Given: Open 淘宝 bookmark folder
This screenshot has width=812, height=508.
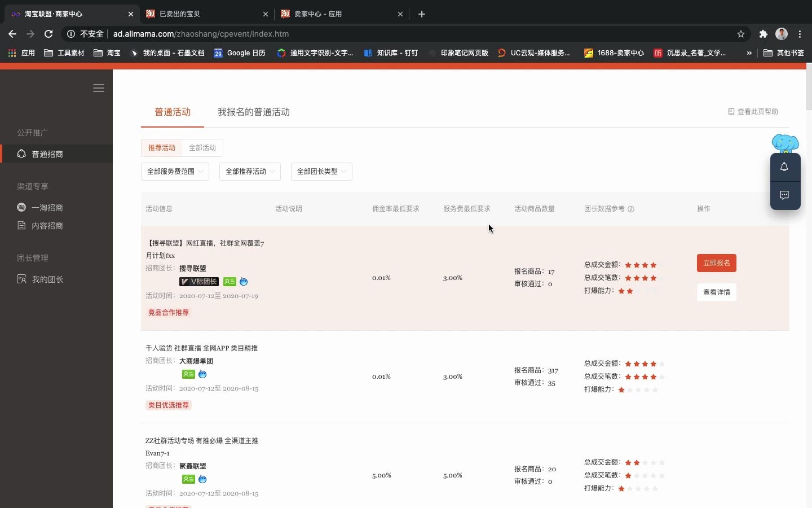Looking at the screenshot, I should pyautogui.click(x=107, y=53).
